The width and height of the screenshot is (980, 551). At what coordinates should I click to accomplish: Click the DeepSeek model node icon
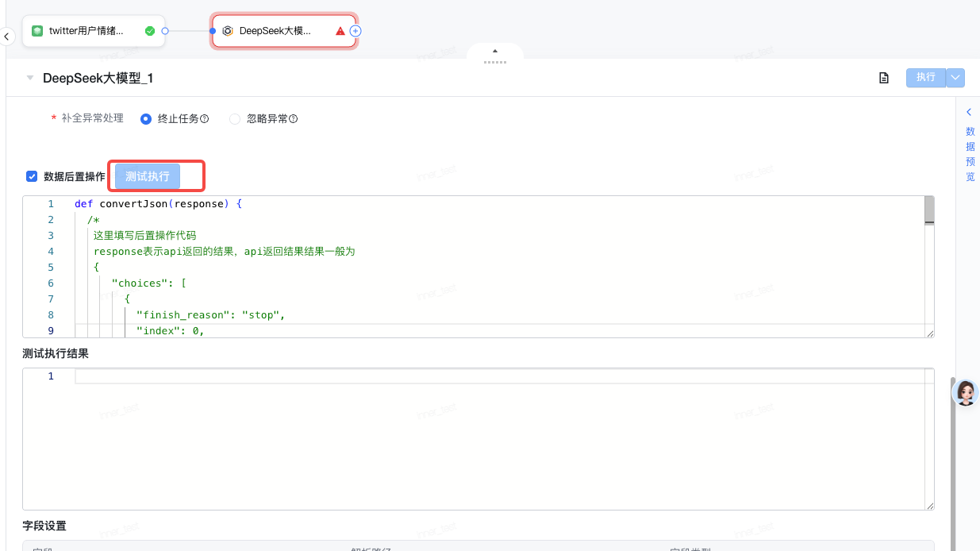tap(228, 31)
